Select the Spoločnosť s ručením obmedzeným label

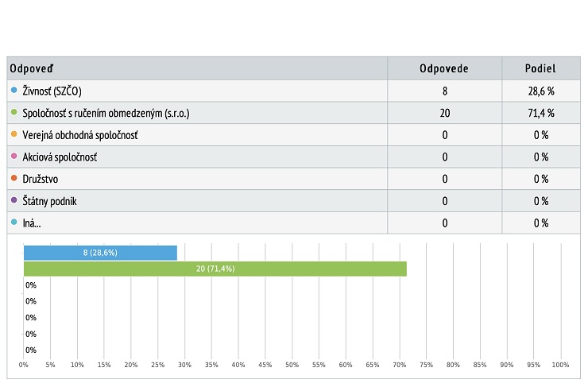point(106,113)
